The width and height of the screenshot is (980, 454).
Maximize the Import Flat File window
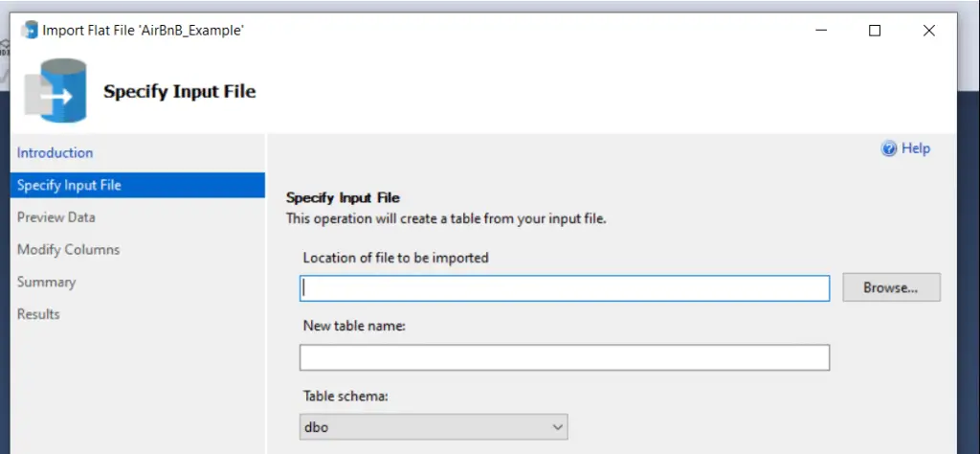click(x=875, y=30)
